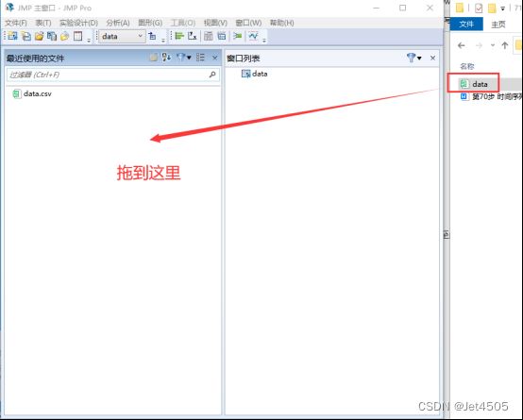Select the 第70步 file in Explorer

[x=491, y=97]
